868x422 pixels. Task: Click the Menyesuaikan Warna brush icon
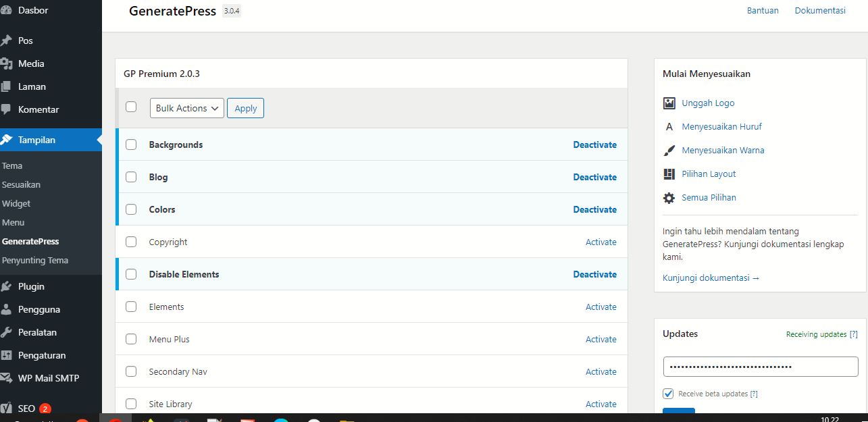(669, 151)
